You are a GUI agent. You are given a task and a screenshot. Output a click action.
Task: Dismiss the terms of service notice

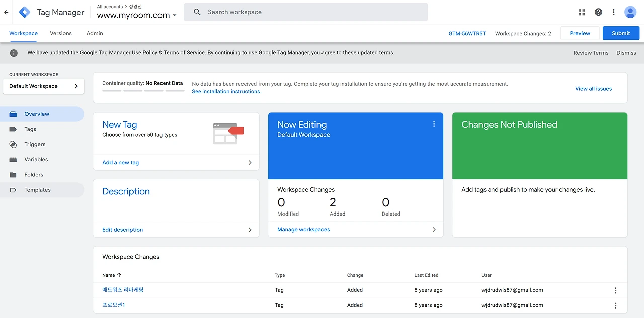[626, 53]
